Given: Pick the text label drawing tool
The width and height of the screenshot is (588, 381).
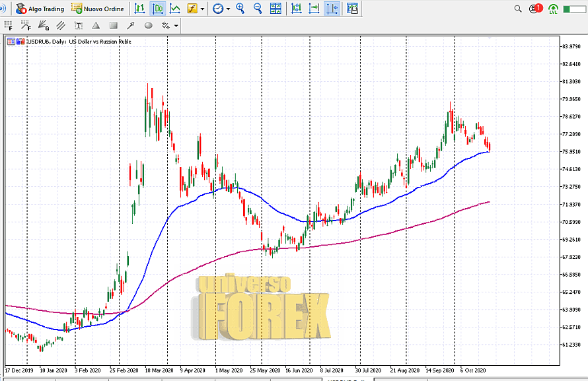Looking at the screenshot, I should coord(79,26).
